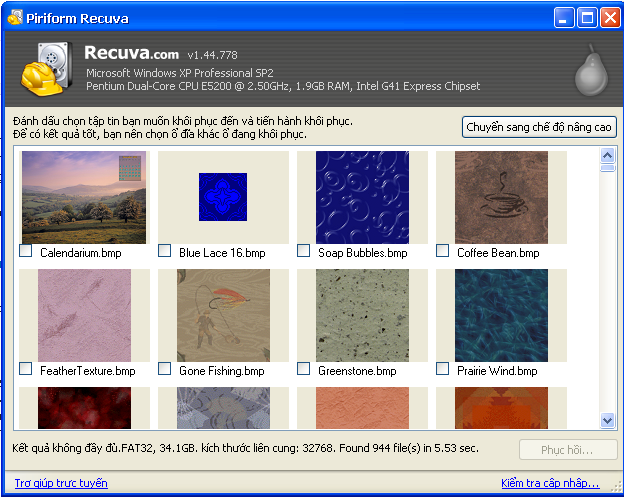
Task: Click the 'Blue Lace 16.bmp' file name
Action: tap(222, 253)
